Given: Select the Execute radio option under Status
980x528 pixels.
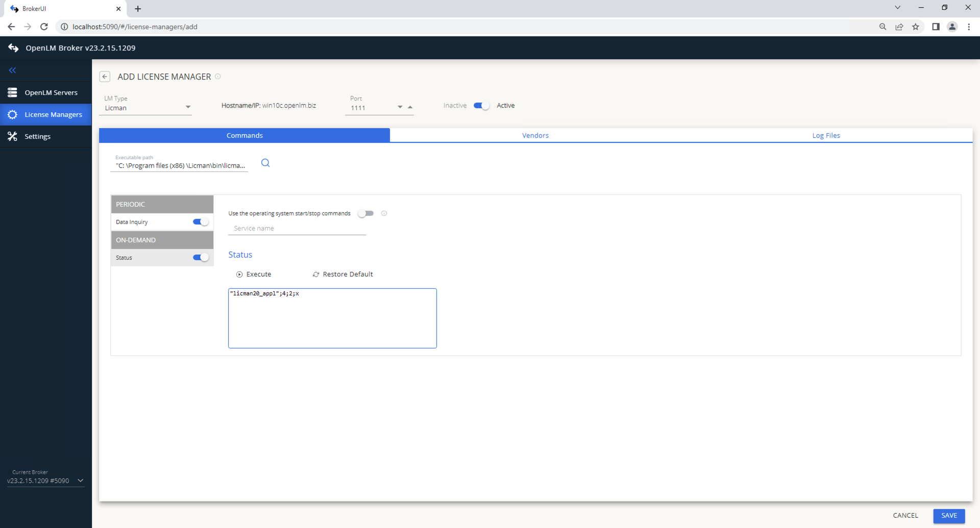Looking at the screenshot, I should point(239,274).
